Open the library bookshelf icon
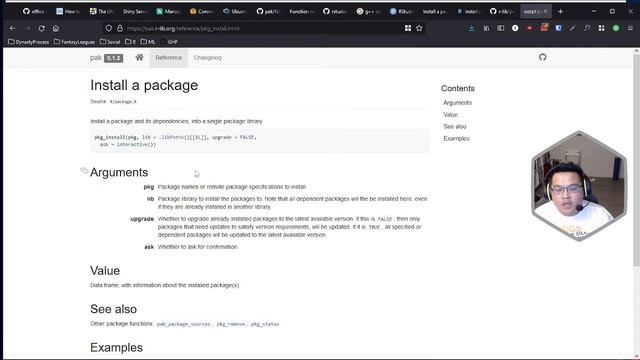Viewport: 640px width, 360px height. click(486, 28)
